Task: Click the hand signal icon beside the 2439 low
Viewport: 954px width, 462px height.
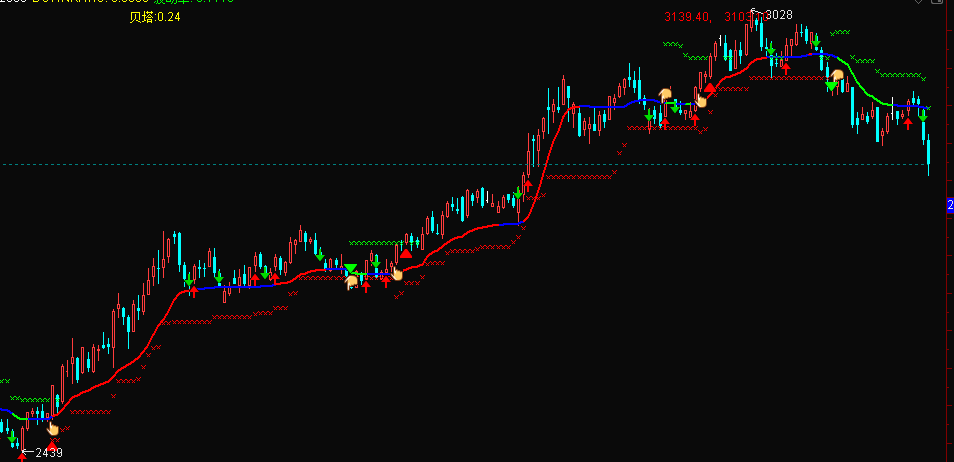Action: [x=53, y=429]
